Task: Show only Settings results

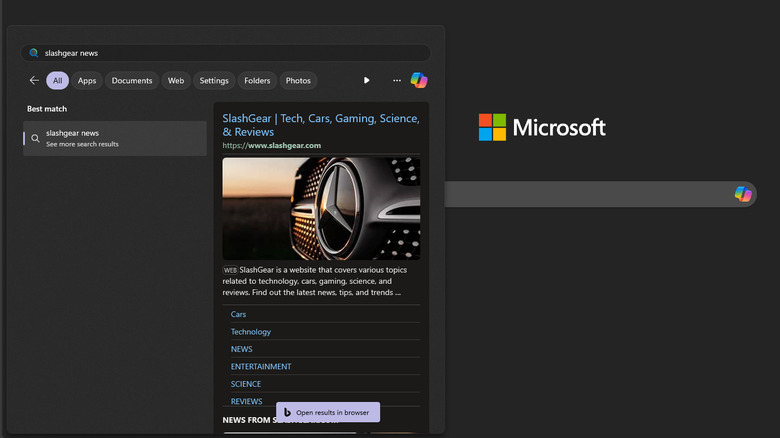Action: pos(214,81)
